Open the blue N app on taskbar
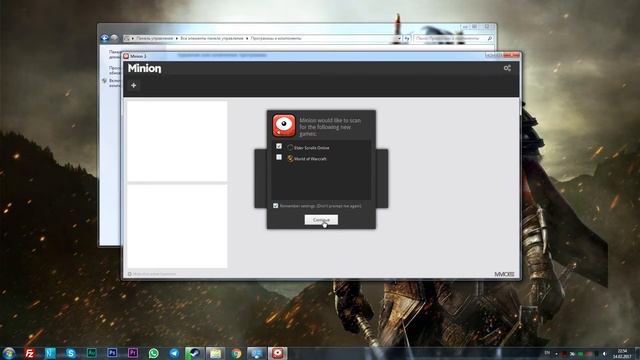This screenshot has height=360, width=640. point(50,353)
